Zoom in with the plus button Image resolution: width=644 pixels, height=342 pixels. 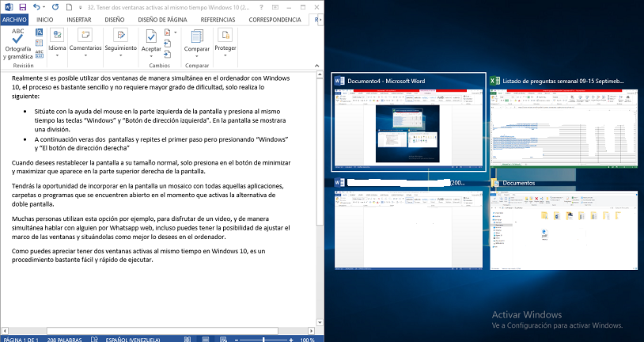[x=291, y=340]
